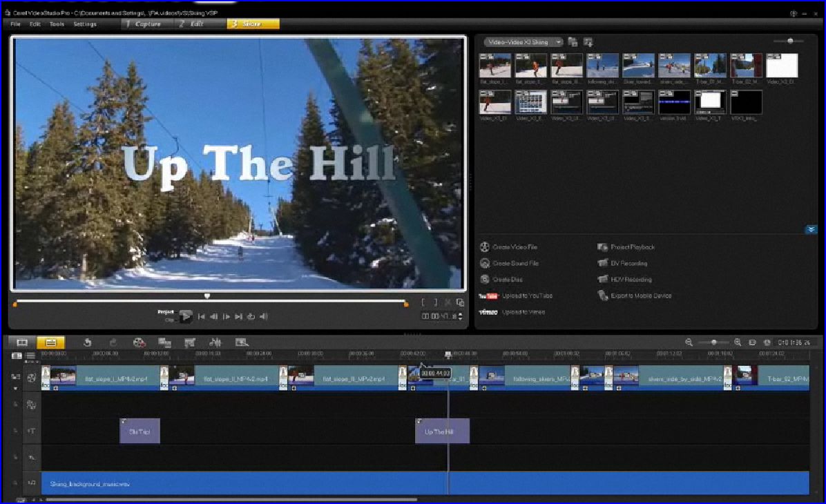Click the timeline Zoom in icon
The image size is (826, 504).
point(738,343)
